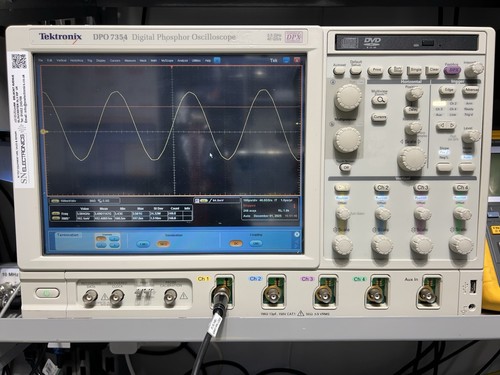500x375 pixels.
Task: Toggle the Touch Screen Off button
Action: (x=346, y=167)
